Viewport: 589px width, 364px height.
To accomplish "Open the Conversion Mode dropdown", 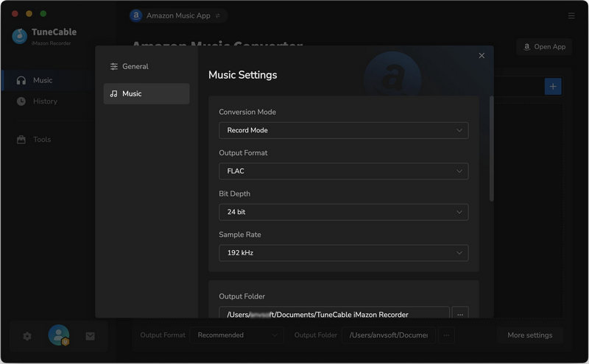I will click(x=343, y=130).
